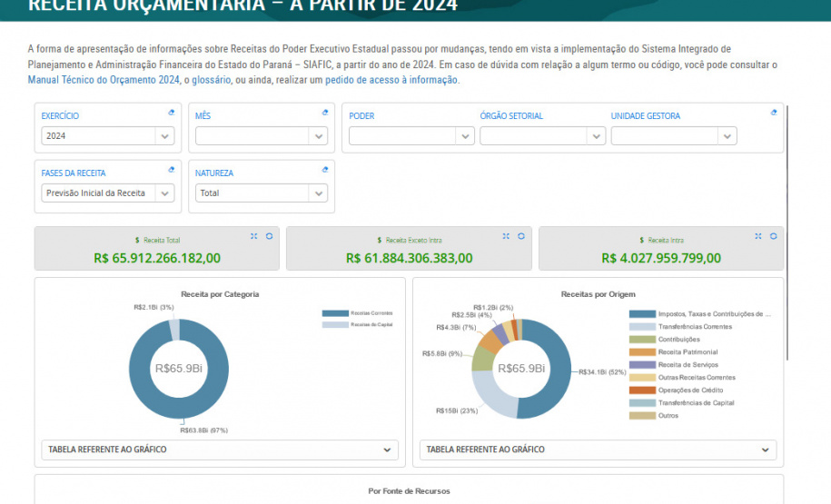This screenshot has height=504, width=831.
Task: Refresh the Receita Exceto Intra card
Action: pos(521,236)
